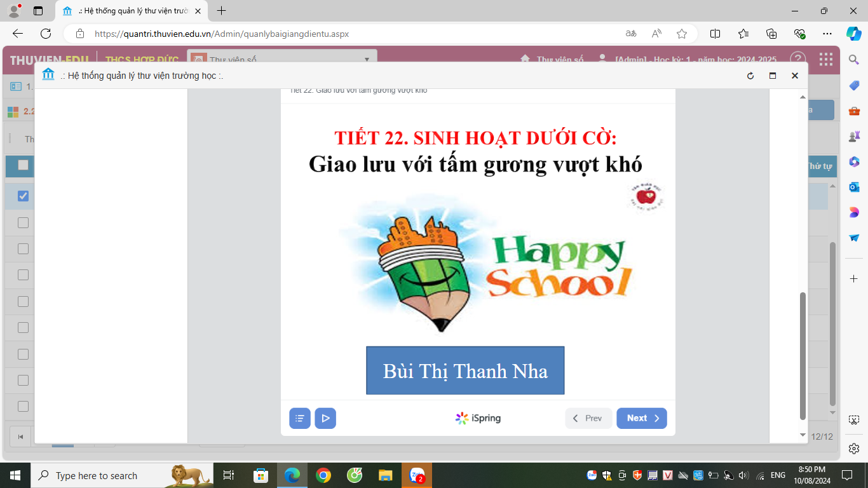Screen dimensions: 868x488
Task: Click the dialog vertical scrollbar thumb
Action: [x=803, y=356]
